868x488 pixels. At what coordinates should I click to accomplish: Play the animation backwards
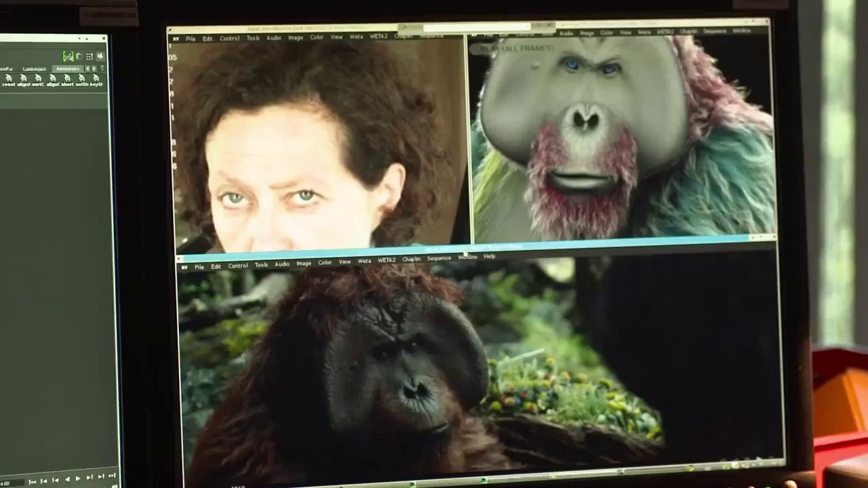point(68,479)
